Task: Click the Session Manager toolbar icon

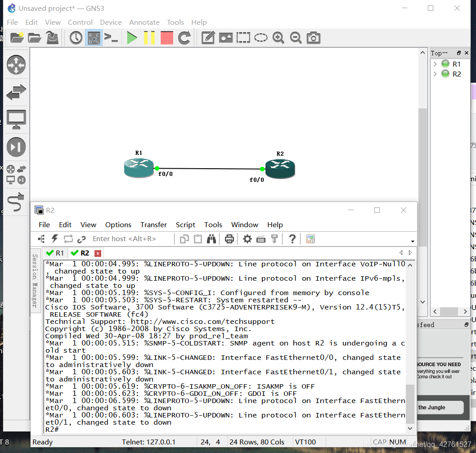Action: [41, 239]
